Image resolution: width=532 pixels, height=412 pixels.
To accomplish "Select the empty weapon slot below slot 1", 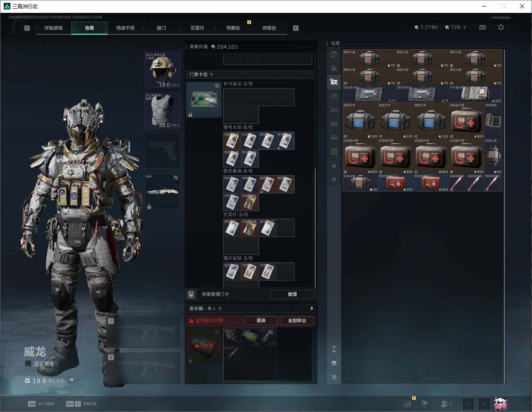I will click(x=144, y=368).
